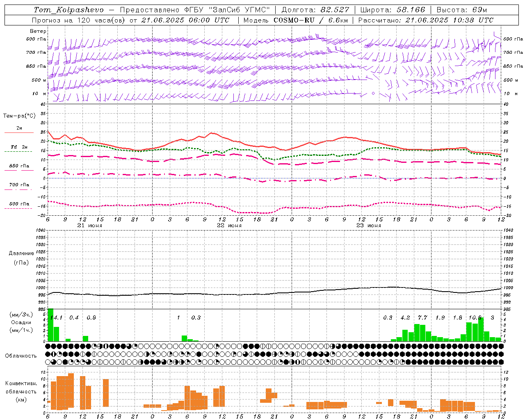Click the precipitation total 4.2

click(x=405, y=318)
